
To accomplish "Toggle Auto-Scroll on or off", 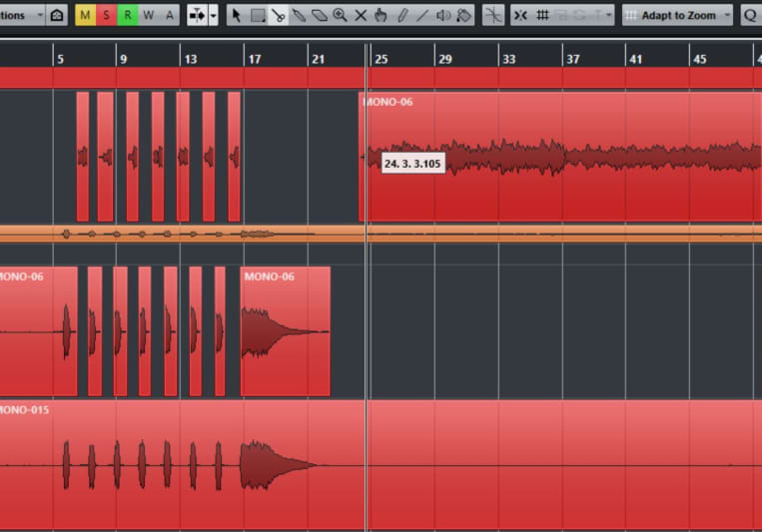I will click(197, 15).
